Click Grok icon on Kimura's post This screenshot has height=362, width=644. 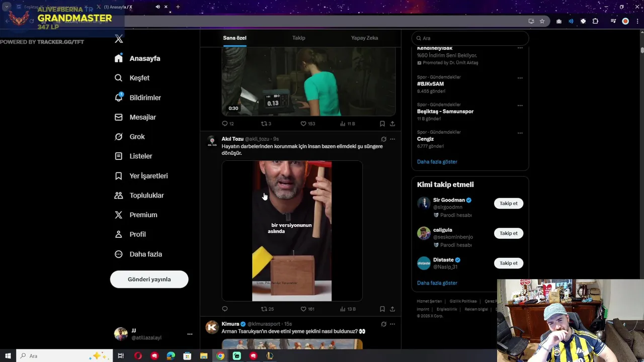pos(383,324)
